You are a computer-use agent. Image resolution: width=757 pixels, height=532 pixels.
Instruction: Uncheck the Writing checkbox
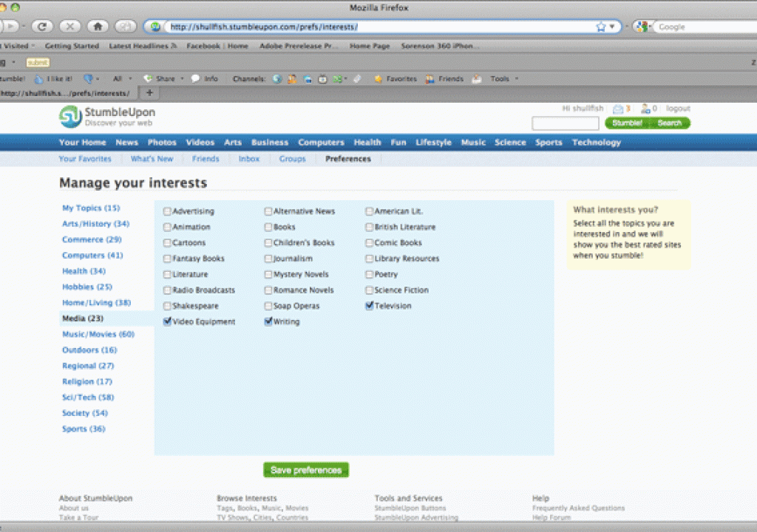[268, 321]
